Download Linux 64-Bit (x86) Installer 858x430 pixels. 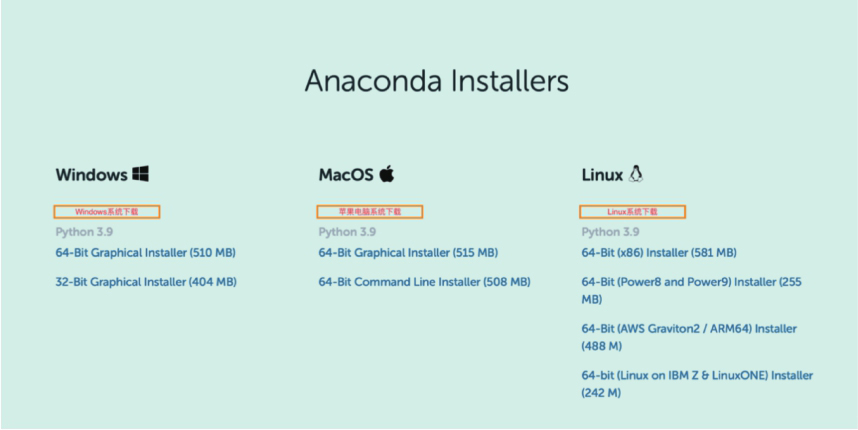[659, 253]
